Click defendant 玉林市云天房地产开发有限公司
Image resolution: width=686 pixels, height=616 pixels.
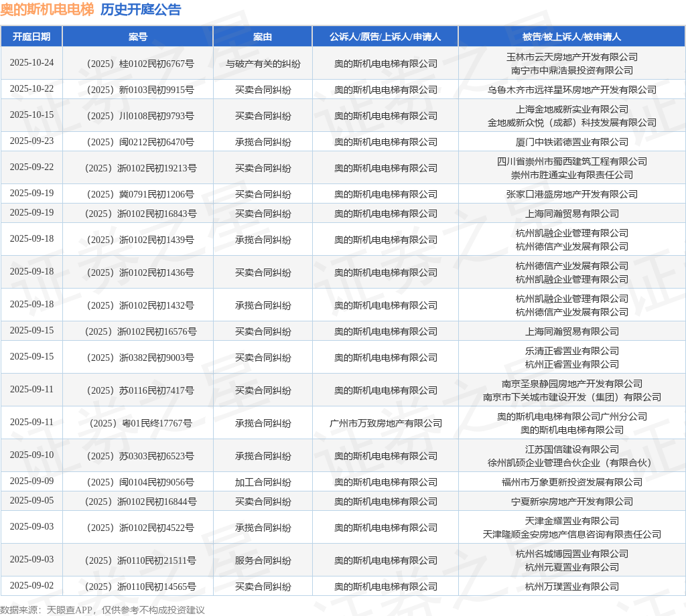pyautogui.click(x=572, y=57)
